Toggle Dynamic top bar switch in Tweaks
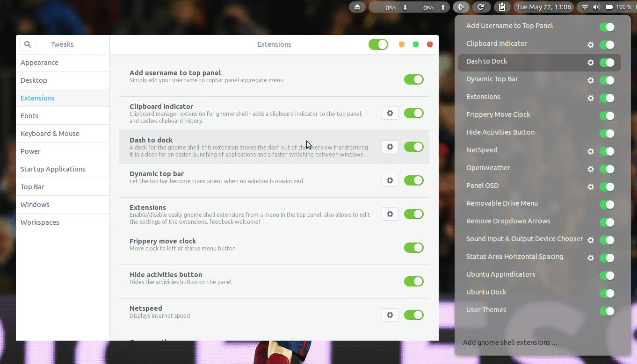Viewport: 637px width, 364px height. 414,180
